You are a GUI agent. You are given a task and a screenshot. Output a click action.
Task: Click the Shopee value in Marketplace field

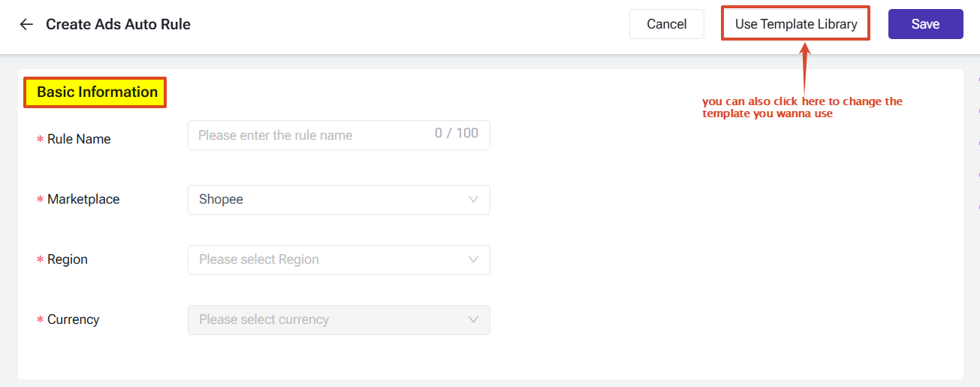222,200
